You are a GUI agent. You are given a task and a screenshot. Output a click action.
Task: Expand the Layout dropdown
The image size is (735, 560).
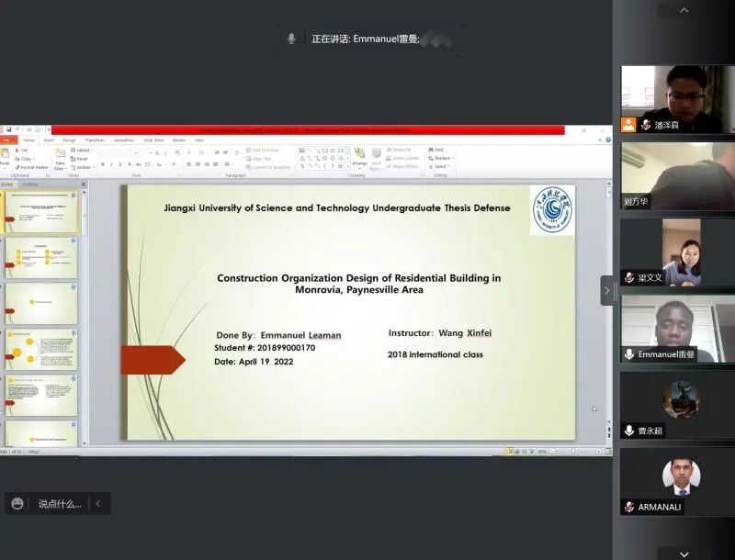pyautogui.click(x=82, y=151)
